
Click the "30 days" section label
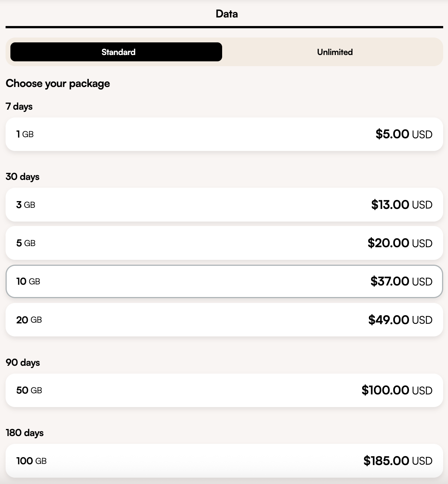(23, 177)
